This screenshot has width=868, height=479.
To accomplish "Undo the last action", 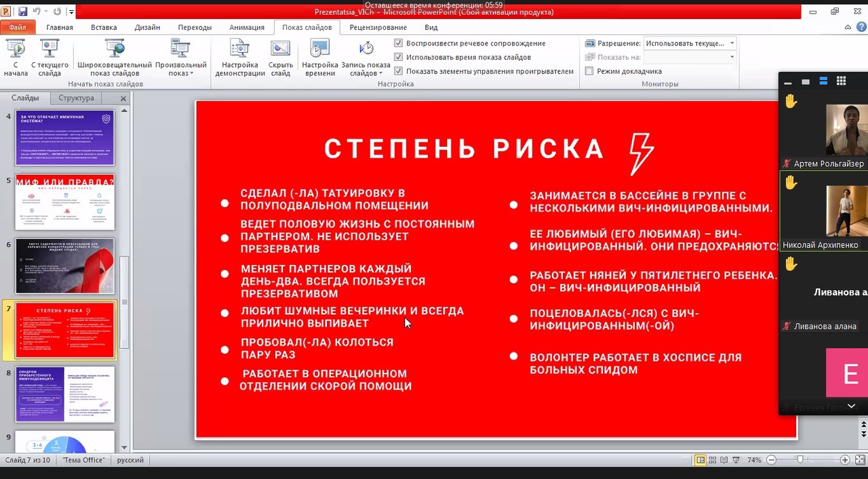I will coord(37,12).
